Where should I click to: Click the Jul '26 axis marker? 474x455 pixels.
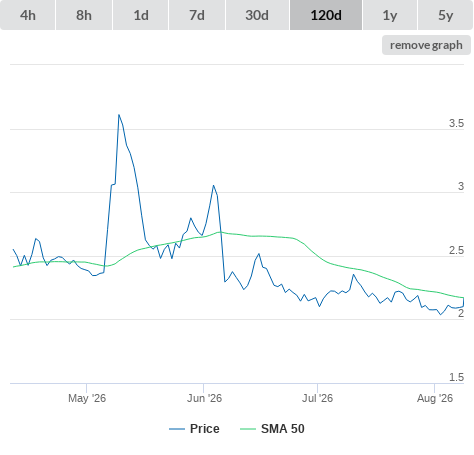(317, 398)
